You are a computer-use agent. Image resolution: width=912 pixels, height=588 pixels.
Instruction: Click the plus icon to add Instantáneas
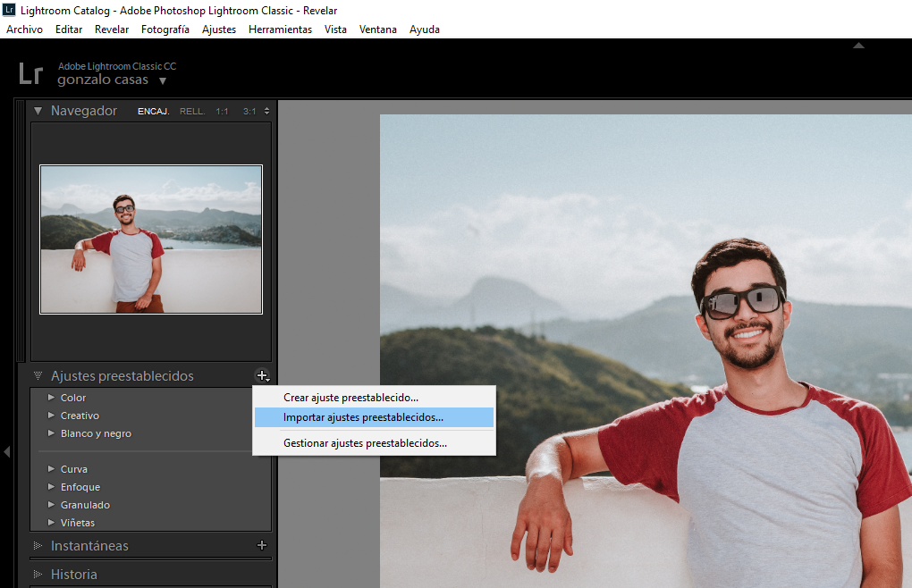262,545
